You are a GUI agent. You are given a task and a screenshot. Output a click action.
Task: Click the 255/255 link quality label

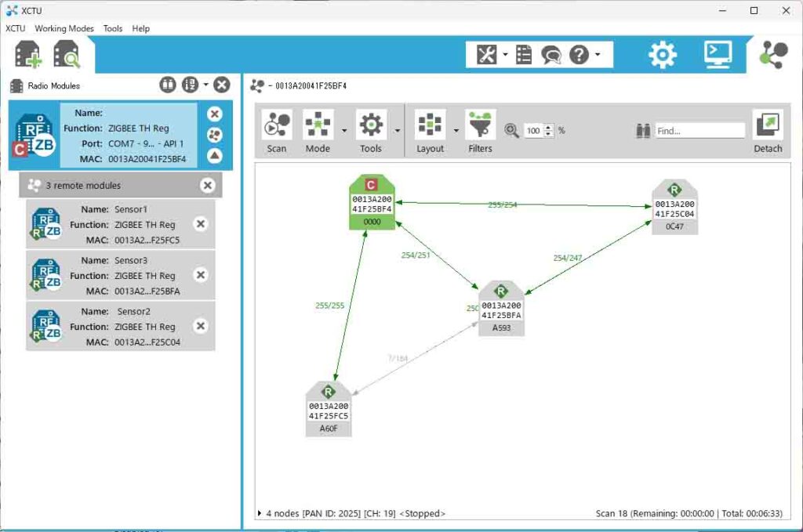pyautogui.click(x=330, y=306)
